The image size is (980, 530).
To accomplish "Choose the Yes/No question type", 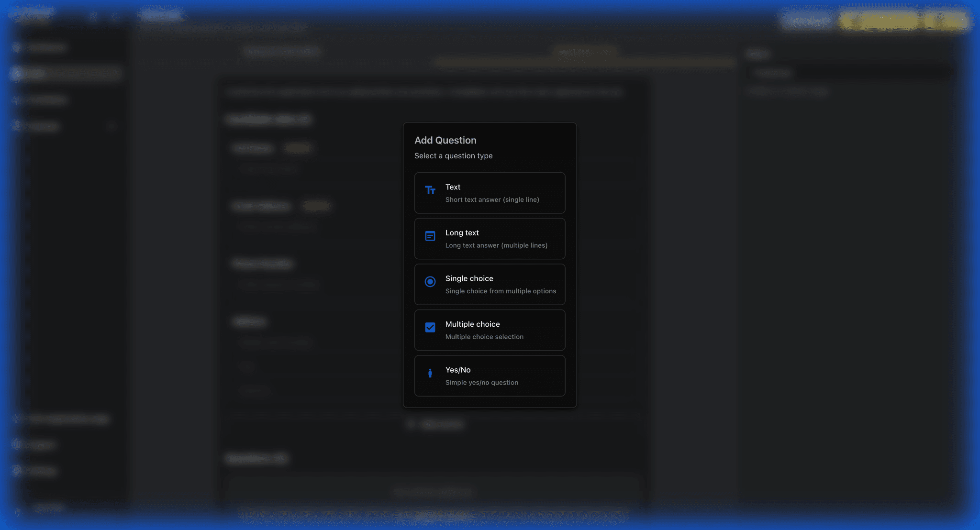I will [x=490, y=375].
